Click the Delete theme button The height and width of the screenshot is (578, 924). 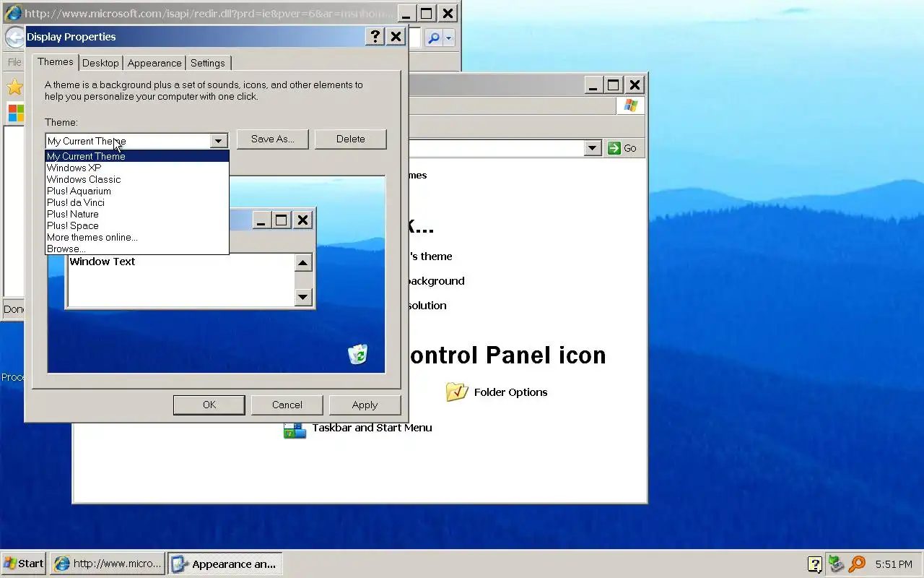click(351, 139)
